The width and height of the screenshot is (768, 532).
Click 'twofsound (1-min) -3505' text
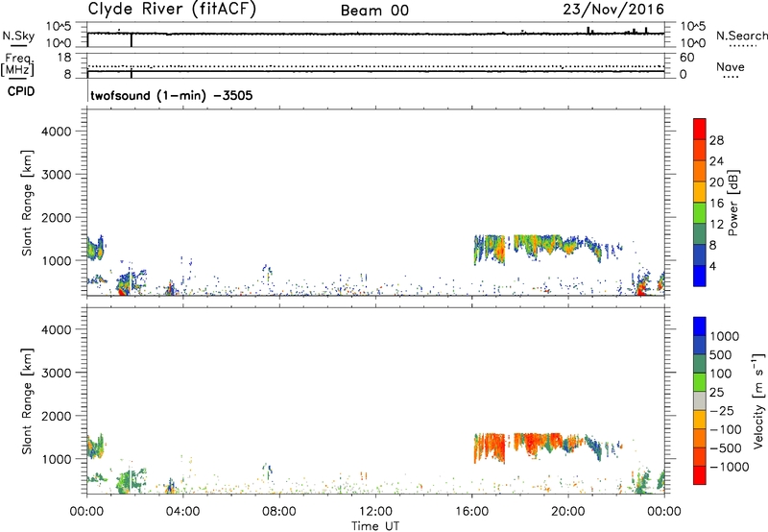pyautogui.click(x=172, y=95)
